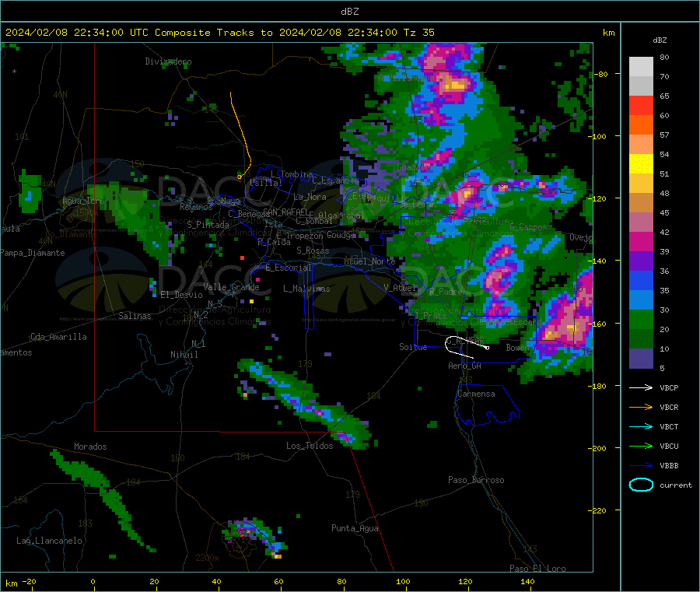
Task: Click the 'Salinas' map label
Action: [135, 316]
